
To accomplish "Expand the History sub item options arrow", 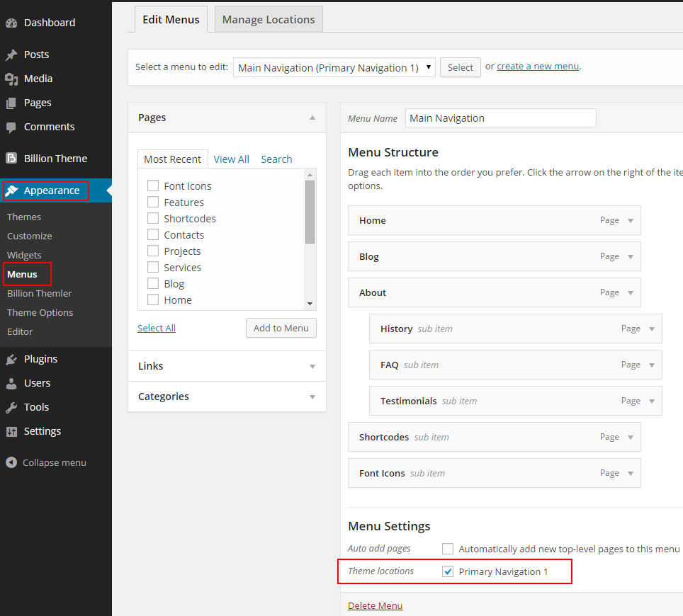I will [652, 329].
